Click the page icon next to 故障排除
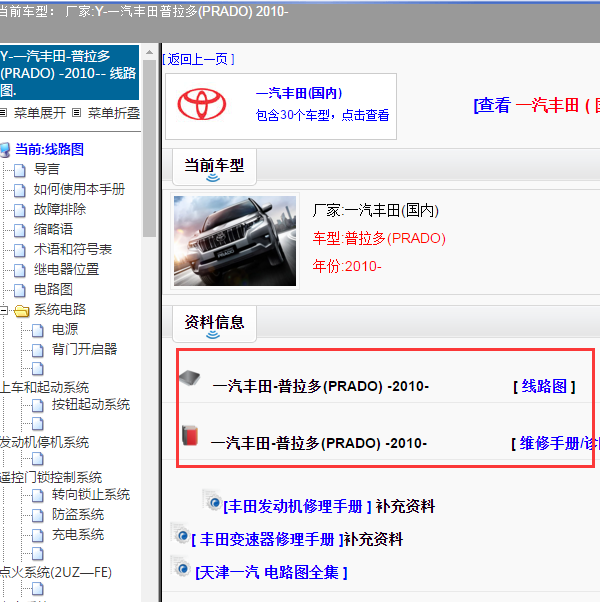Image resolution: width=600 pixels, height=602 pixels. (20, 210)
